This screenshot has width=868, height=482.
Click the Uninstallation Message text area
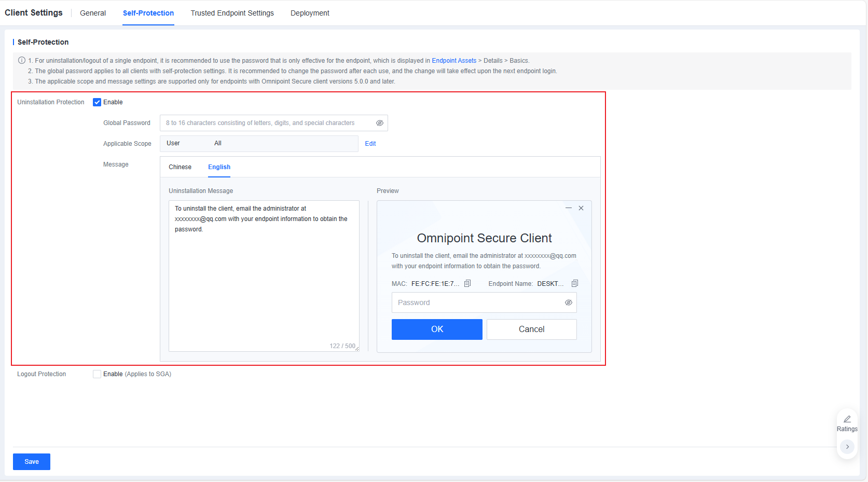[264, 276]
